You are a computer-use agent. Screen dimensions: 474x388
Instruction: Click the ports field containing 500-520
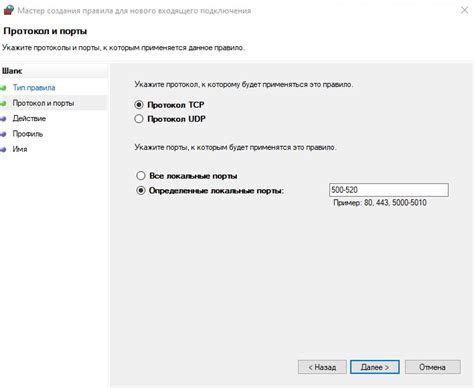pyautogui.click(x=388, y=190)
